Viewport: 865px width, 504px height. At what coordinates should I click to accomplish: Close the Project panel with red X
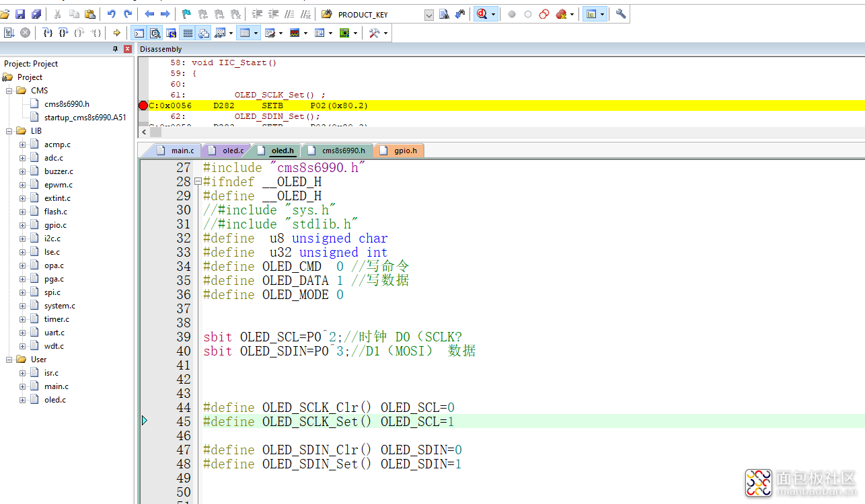point(128,49)
